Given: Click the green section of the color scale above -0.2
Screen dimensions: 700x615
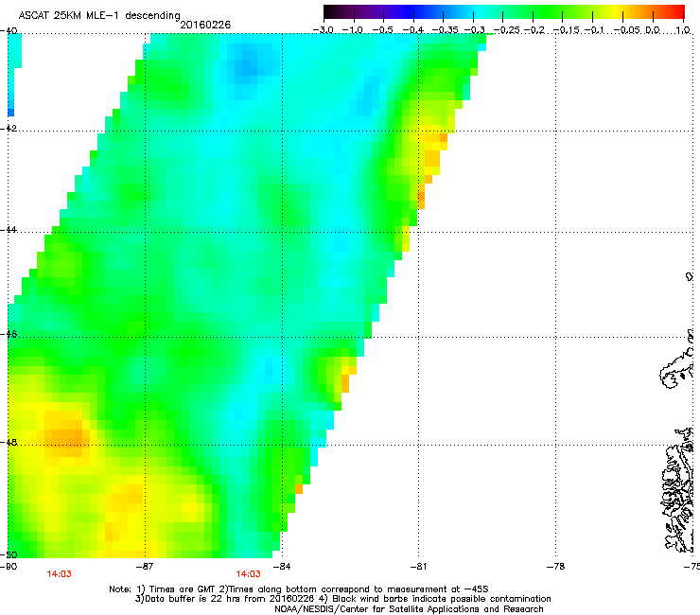Looking at the screenshot, I should (x=534, y=11).
